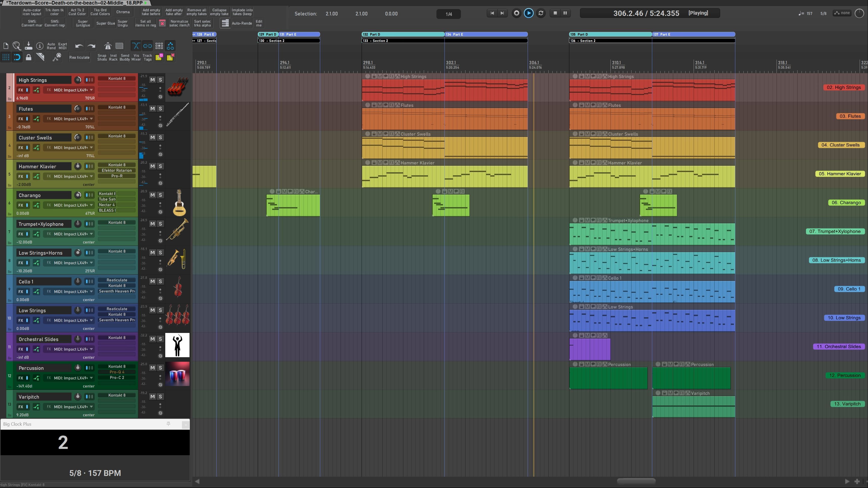This screenshot has height=488, width=868.
Task: Go to project end transport button
Action: click(x=502, y=13)
